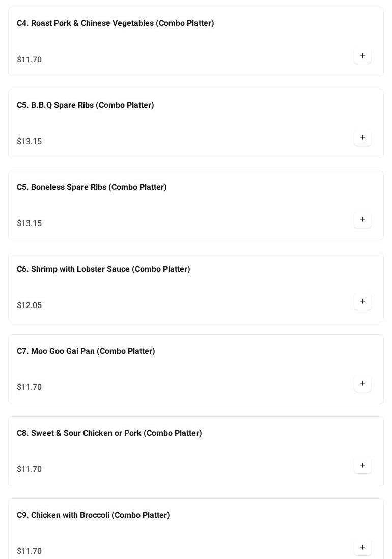Click the $13.15 price under Boneless Spare Ribs
The image size is (392, 559).
click(29, 223)
